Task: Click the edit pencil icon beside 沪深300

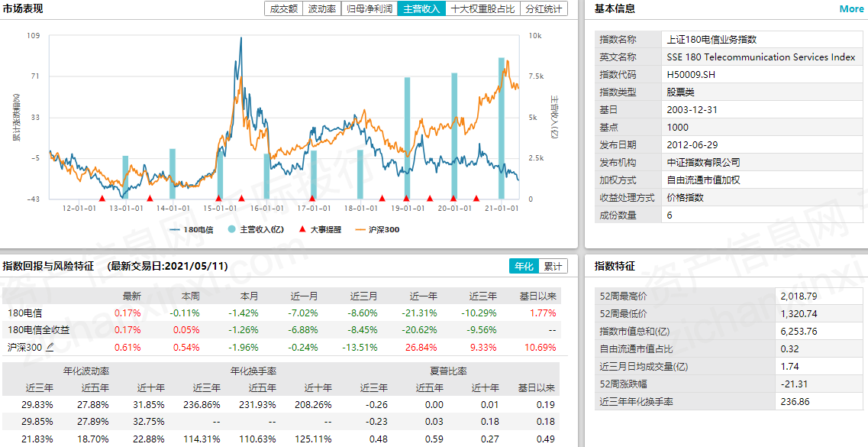Action: coord(50,348)
